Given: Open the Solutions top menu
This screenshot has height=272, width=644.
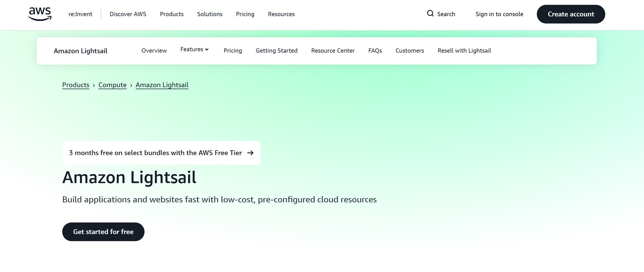Looking at the screenshot, I should tap(210, 14).
